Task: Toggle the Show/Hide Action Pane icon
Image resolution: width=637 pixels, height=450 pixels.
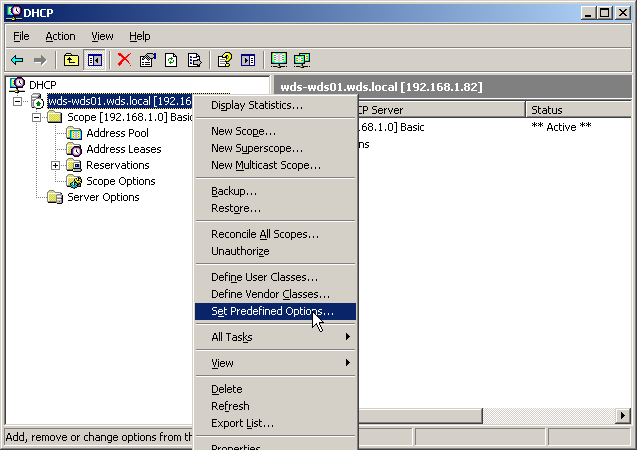Action: tap(248, 60)
